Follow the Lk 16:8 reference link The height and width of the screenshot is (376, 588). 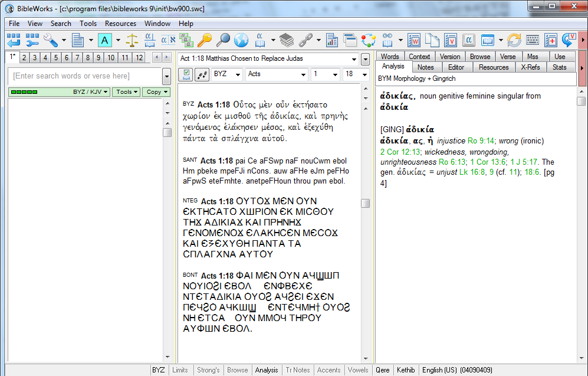472,172
